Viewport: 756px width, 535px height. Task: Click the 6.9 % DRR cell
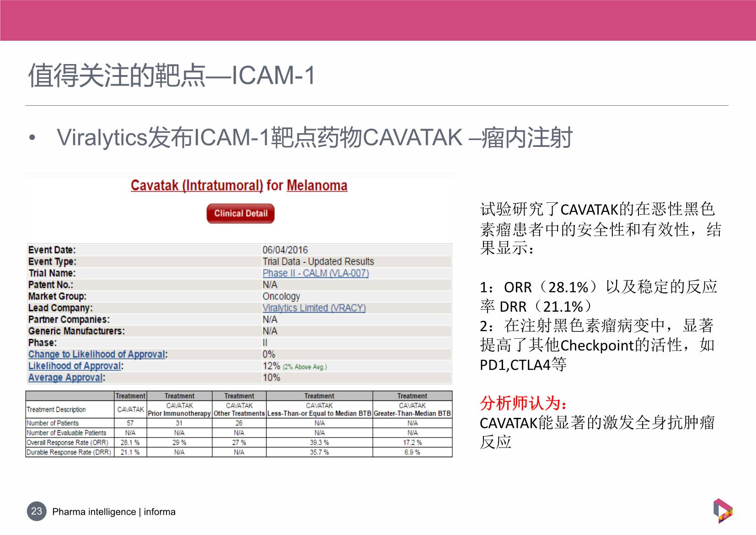(x=412, y=452)
